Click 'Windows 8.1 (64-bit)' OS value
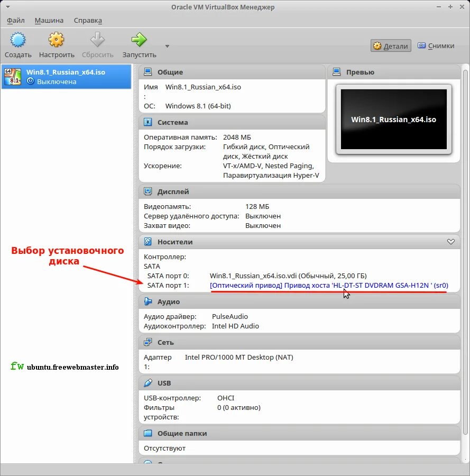 [198, 106]
